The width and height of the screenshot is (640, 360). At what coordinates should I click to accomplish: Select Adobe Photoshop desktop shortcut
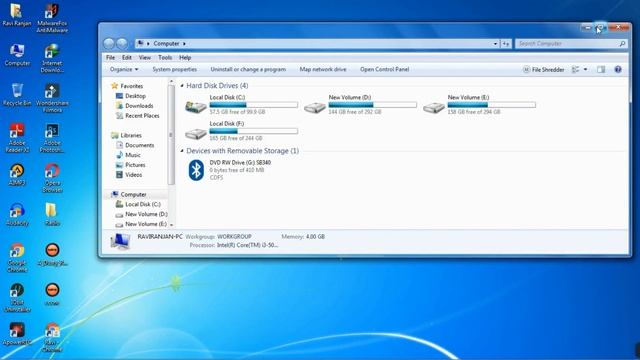(x=52, y=138)
